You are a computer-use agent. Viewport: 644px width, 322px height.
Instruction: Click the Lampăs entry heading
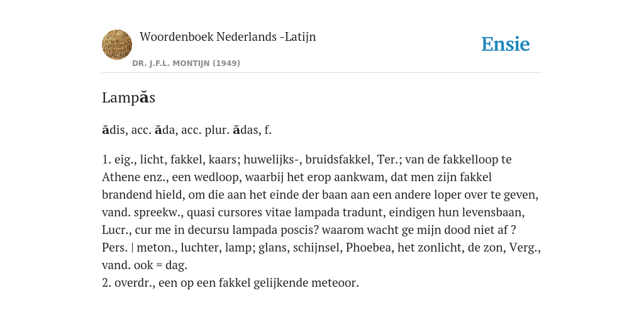pos(128,97)
